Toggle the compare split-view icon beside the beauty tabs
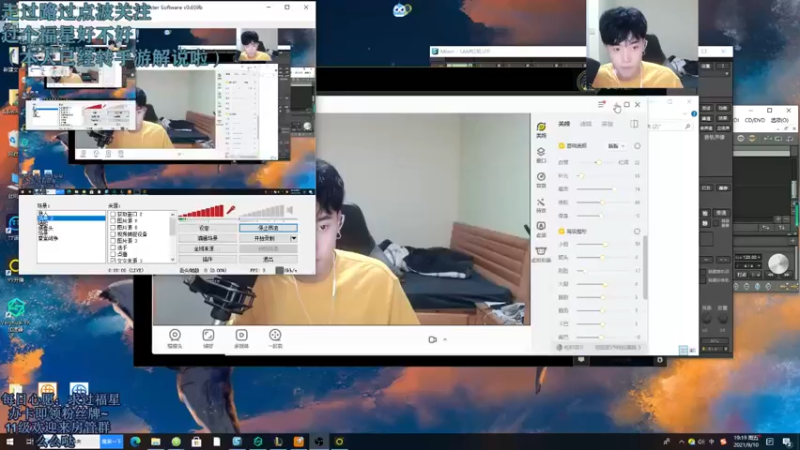Image resolution: width=800 pixels, height=450 pixels. click(x=634, y=123)
